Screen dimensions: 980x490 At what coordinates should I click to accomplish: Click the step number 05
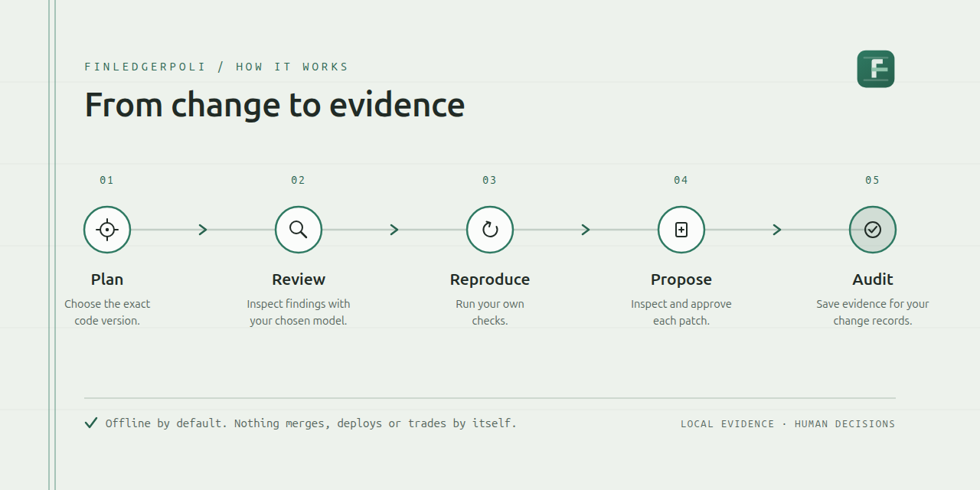tap(872, 180)
